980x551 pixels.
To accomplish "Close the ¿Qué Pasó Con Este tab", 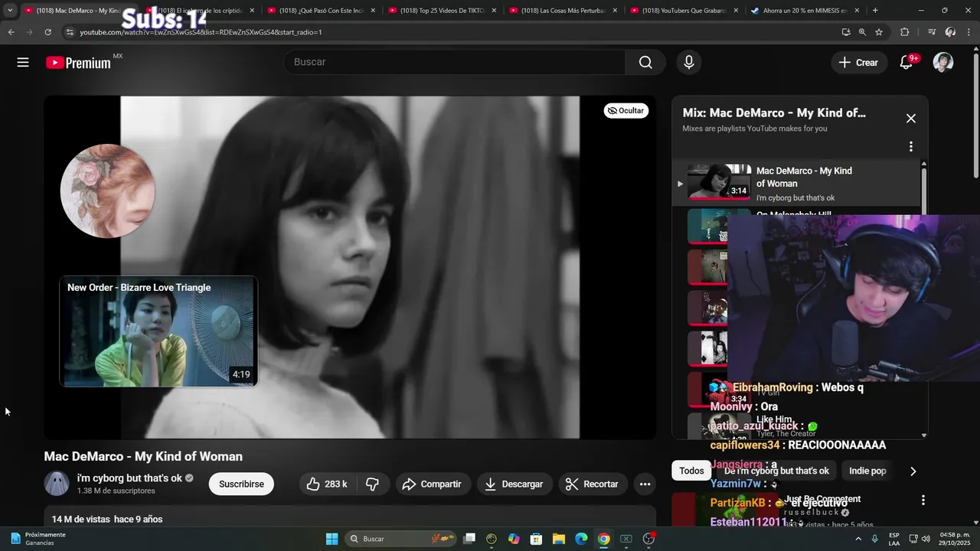I will (373, 11).
